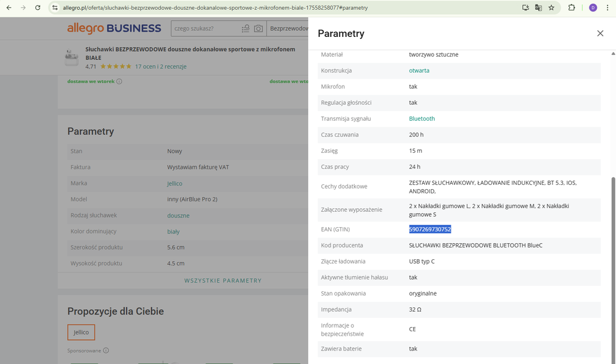The height and width of the screenshot is (364, 616).
Task: Reload the page with browser refresh icon
Action: (38, 8)
